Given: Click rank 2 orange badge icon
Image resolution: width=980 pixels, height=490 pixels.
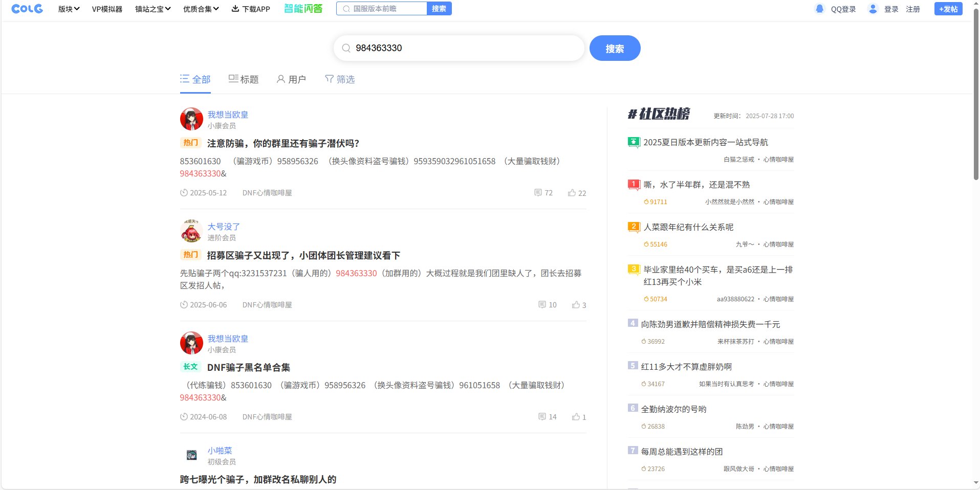Looking at the screenshot, I should click(x=634, y=227).
